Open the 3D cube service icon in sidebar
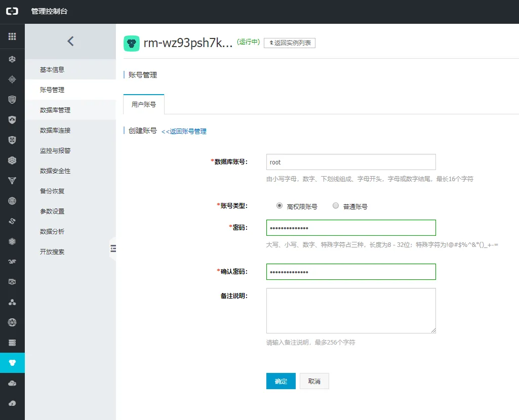This screenshot has width=519, height=420. pos(12,160)
